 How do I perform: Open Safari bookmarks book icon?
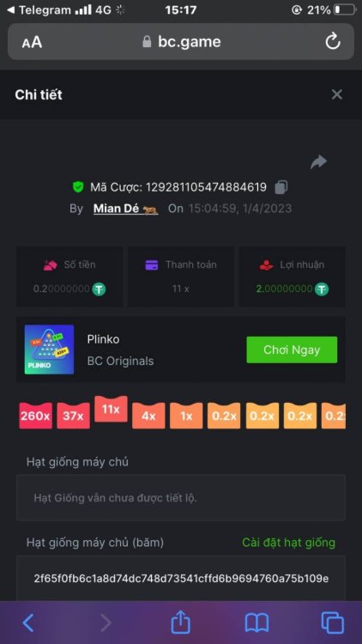pos(256,623)
